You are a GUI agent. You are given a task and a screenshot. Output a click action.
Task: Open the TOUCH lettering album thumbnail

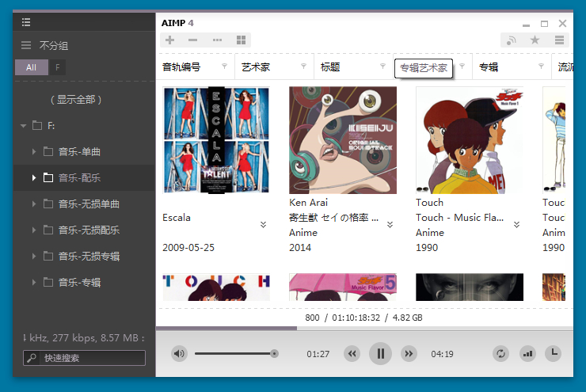pos(216,287)
